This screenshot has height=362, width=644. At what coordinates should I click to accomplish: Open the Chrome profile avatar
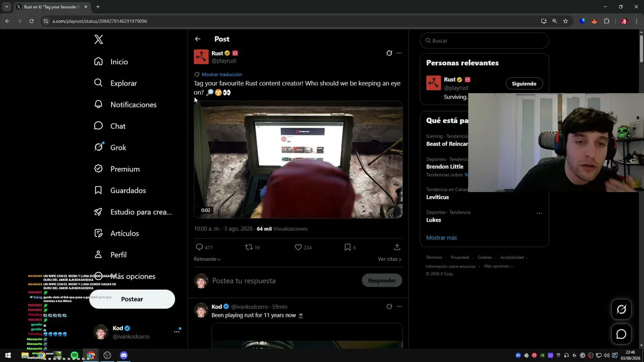624,21
